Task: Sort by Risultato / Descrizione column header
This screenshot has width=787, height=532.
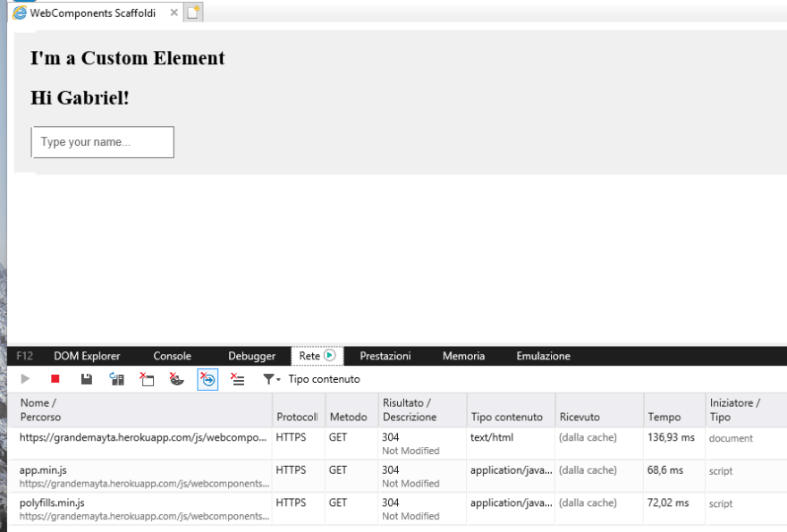Action: pos(423,410)
